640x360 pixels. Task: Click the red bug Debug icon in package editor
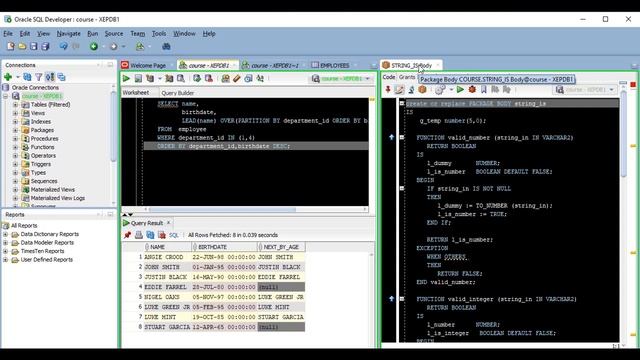[472, 89]
